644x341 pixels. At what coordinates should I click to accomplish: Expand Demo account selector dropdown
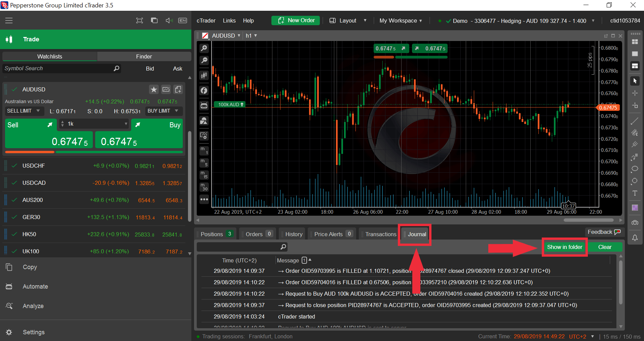point(593,21)
